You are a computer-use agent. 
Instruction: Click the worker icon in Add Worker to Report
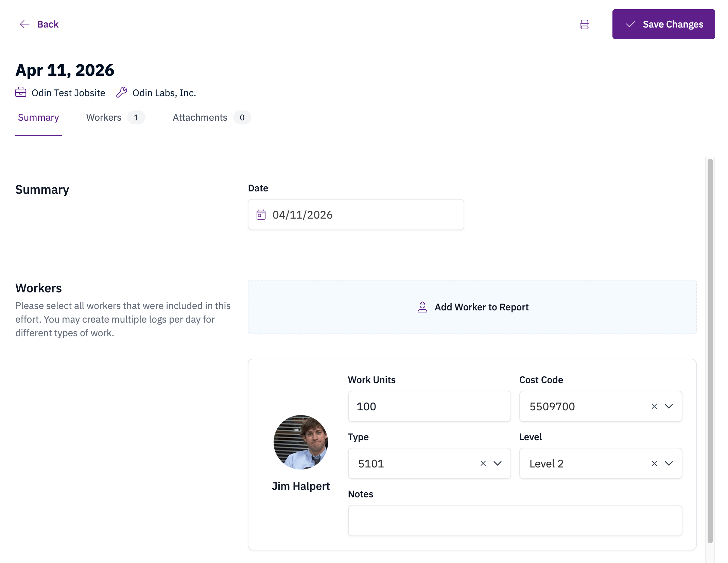[x=422, y=307]
